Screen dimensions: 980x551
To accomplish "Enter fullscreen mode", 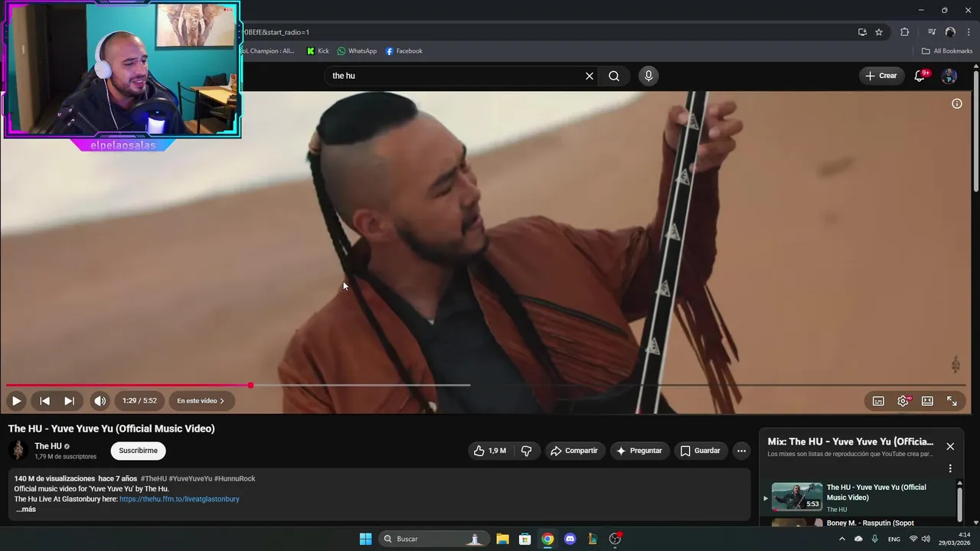I will pyautogui.click(x=952, y=401).
